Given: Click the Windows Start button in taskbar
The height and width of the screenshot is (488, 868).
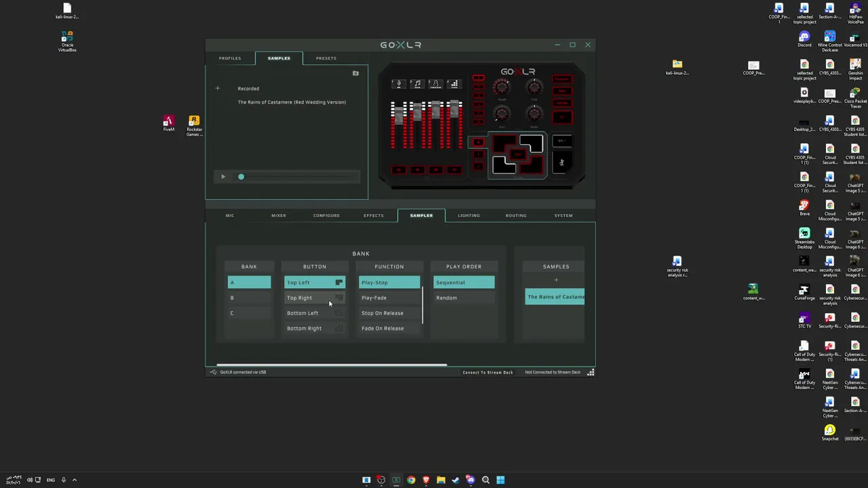Looking at the screenshot, I should click(x=500, y=480).
